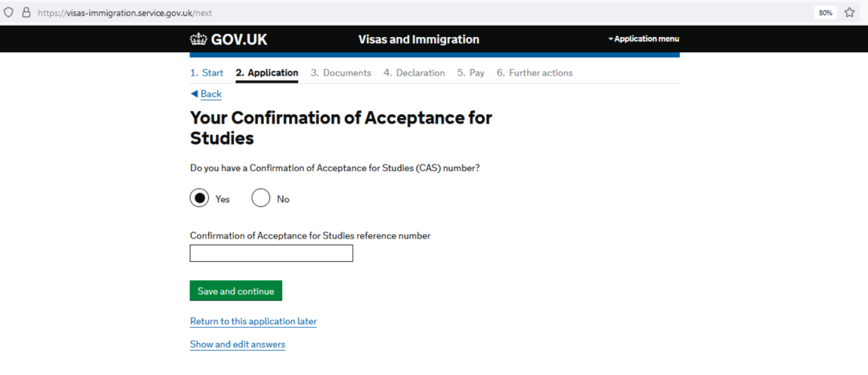Select the Yes radio button
868x375 pixels.
[x=199, y=198]
